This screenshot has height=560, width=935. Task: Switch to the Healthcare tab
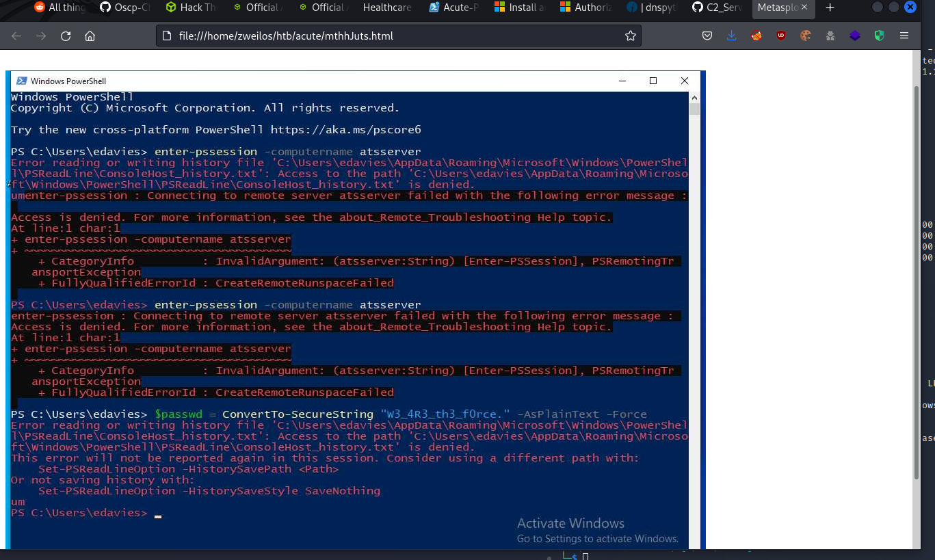pyautogui.click(x=386, y=8)
